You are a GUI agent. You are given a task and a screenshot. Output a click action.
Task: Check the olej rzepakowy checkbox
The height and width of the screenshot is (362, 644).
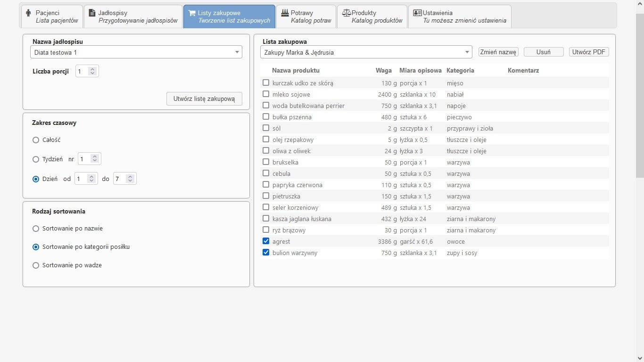click(266, 139)
